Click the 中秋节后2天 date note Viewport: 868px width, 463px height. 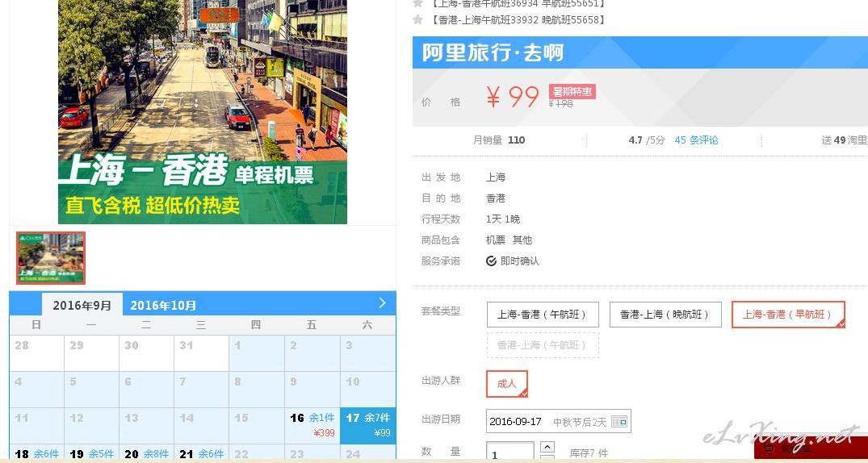click(580, 422)
